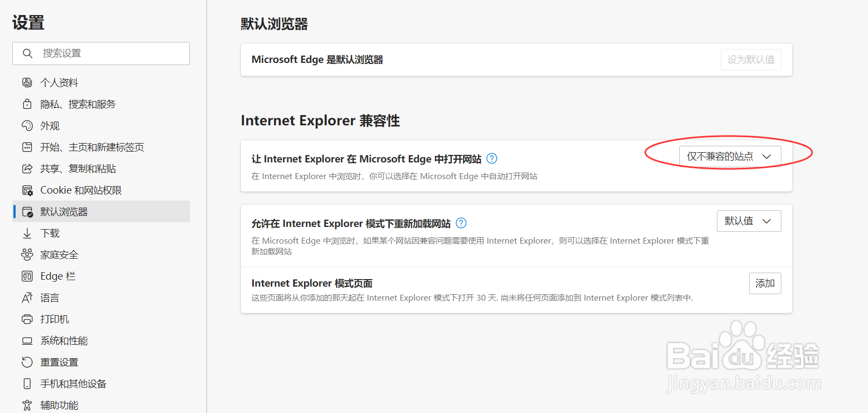Click the 重置设置 reset icon
This screenshot has height=413, width=868.
[27, 362]
